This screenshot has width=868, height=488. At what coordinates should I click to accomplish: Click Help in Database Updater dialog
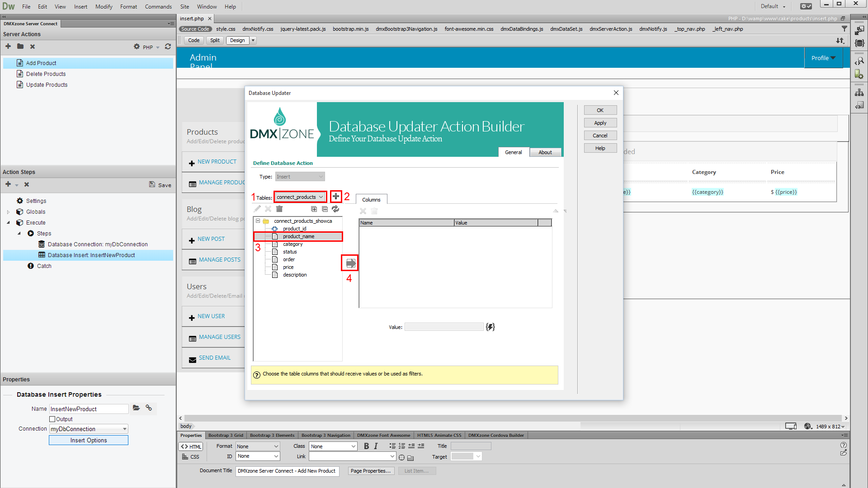[x=600, y=148]
